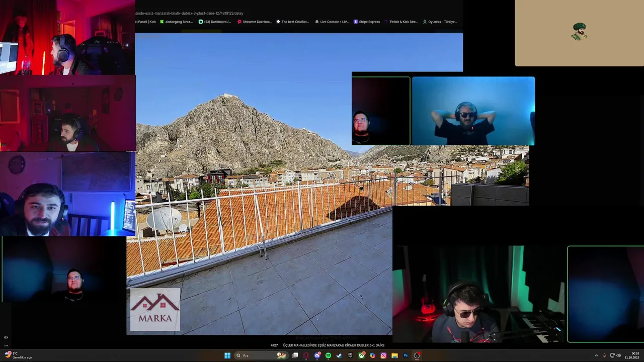Image resolution: width=644 pixels, height=362 pixels.
Task: Open Photoshop from the taskbar
Action: tap(406, 355)
